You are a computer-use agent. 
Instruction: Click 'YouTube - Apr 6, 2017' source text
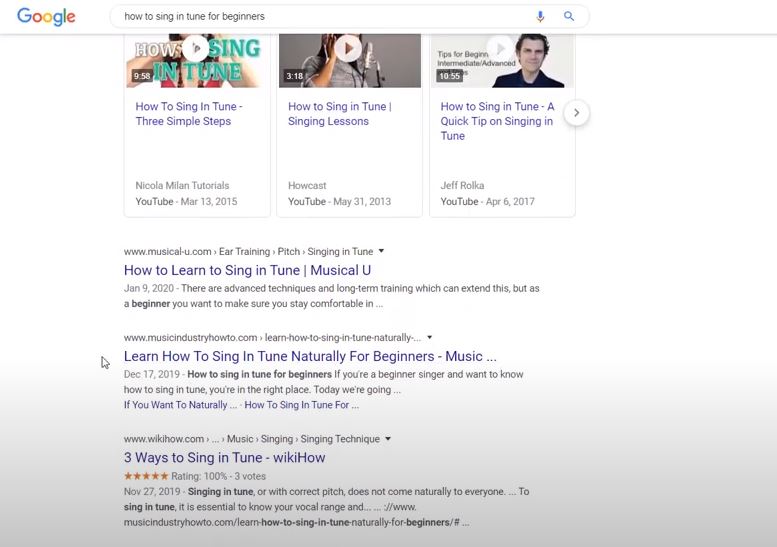point(488,202)
